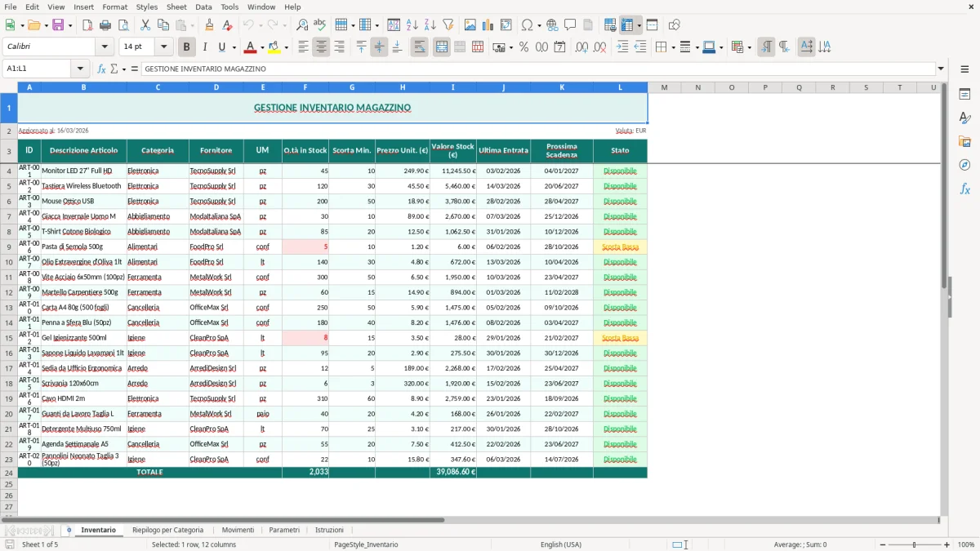Activate Clone Formatting paintbrush
Screen dimensions: 980x551
(209, 25)
